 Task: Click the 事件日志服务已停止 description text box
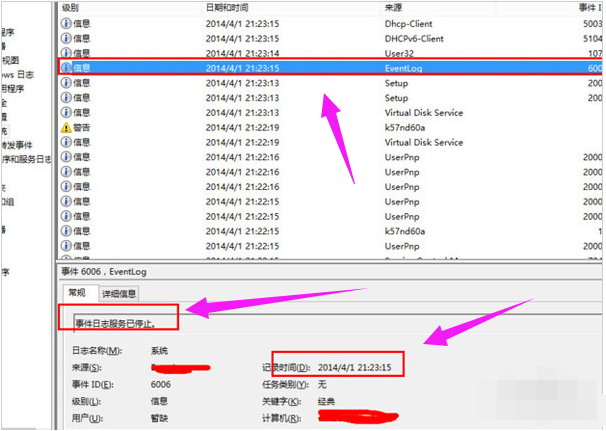(x=118, y=320)
